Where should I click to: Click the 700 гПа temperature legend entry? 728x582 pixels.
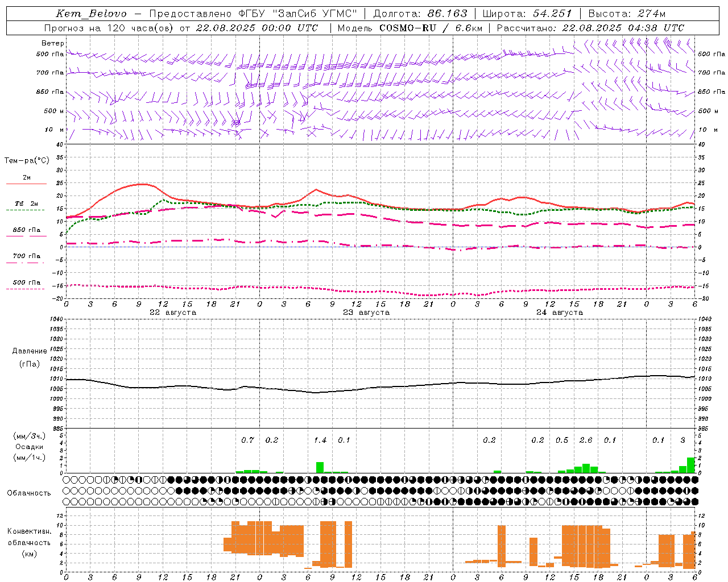26,257
